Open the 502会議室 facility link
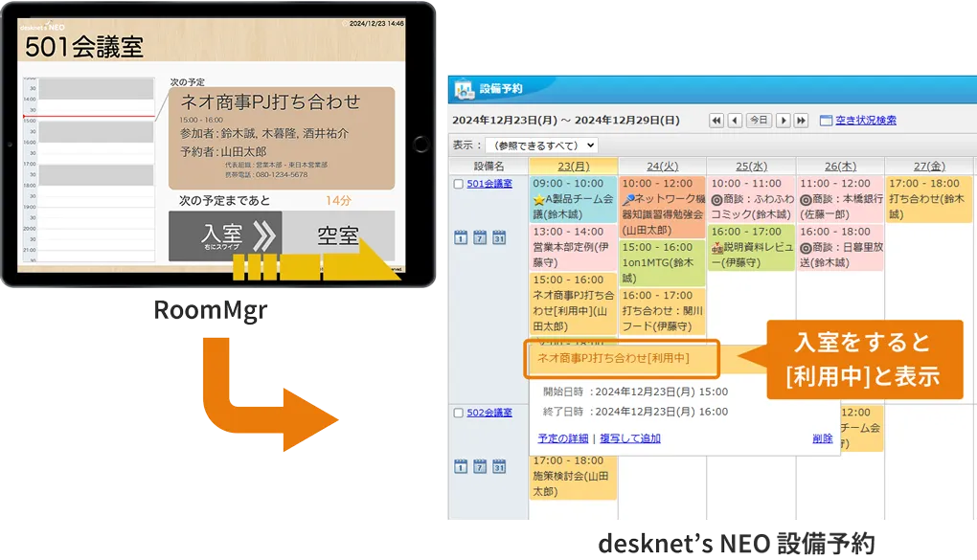This screenshot has height=560, width=977. tap(489, 413)
